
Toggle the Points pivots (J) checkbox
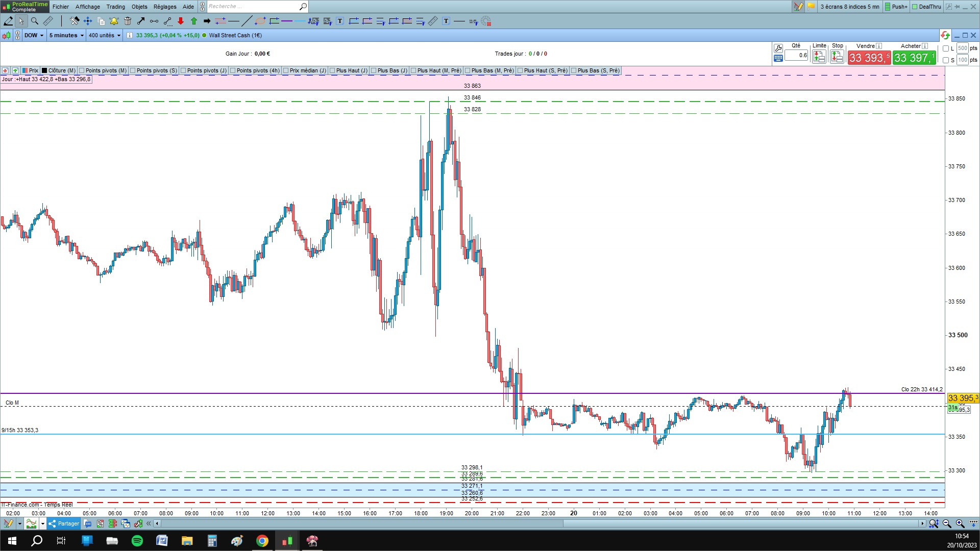pos(183,70)
